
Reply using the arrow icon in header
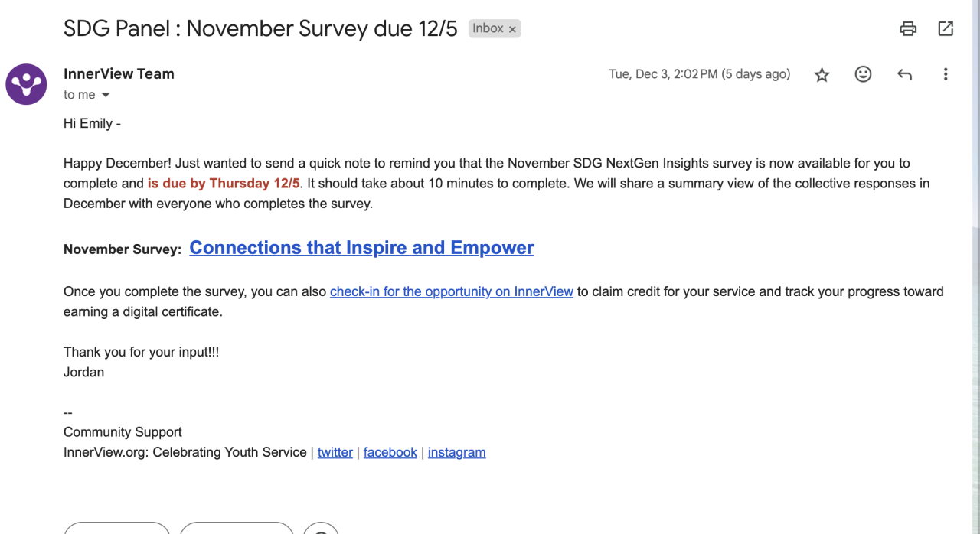click(904, 74)
